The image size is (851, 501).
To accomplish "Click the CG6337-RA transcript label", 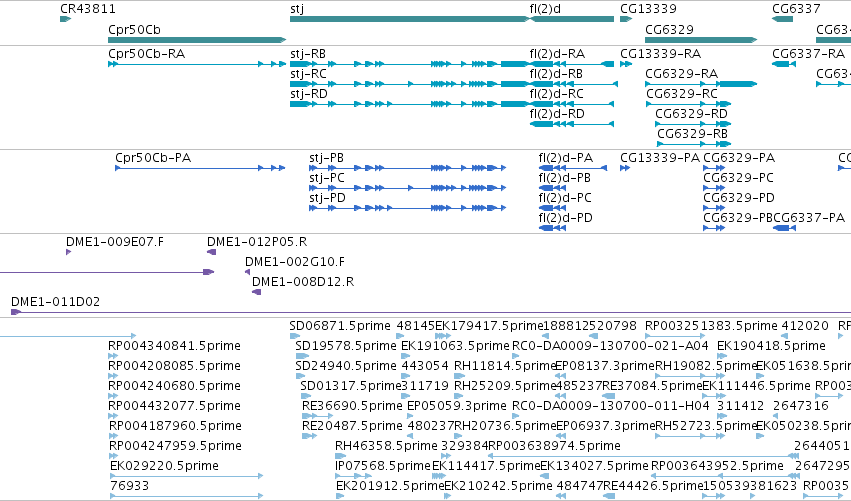I will tap(808, 54).
